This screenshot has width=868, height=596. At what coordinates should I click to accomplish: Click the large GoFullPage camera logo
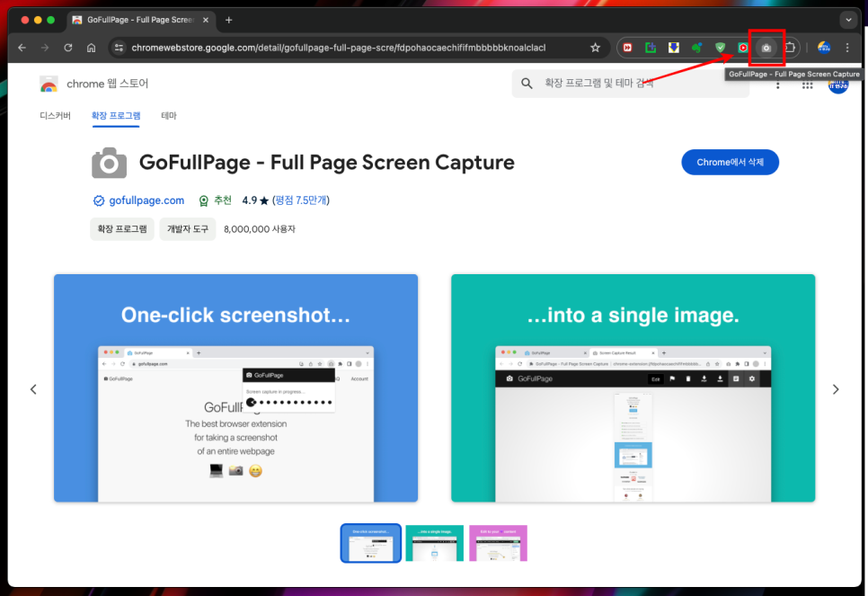point(109,163)
